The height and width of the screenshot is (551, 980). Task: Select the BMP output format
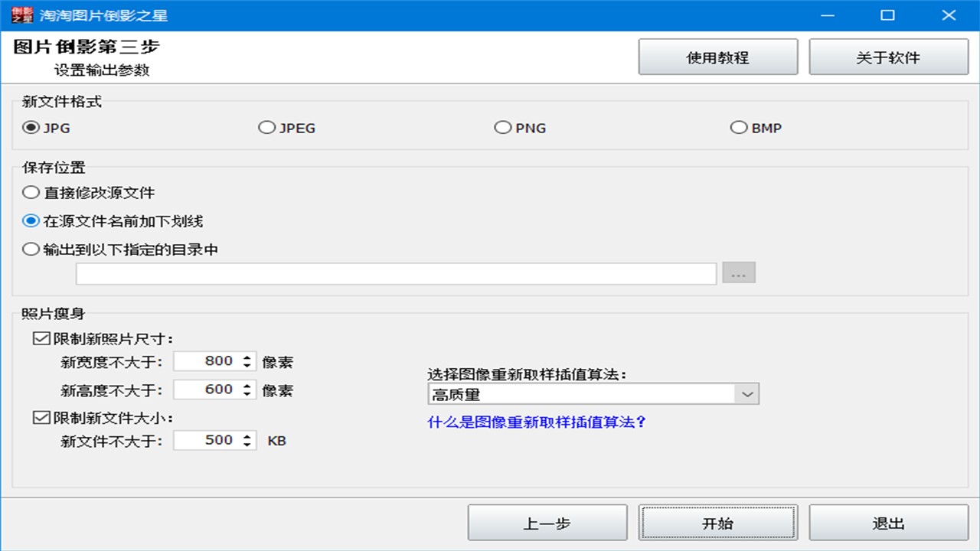tap(739, 128)
